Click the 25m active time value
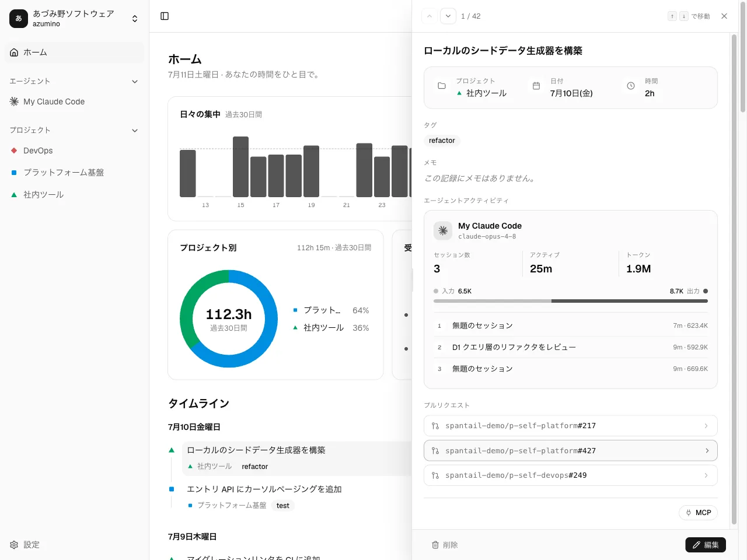The image size is (747, 560). pos(541,269)
